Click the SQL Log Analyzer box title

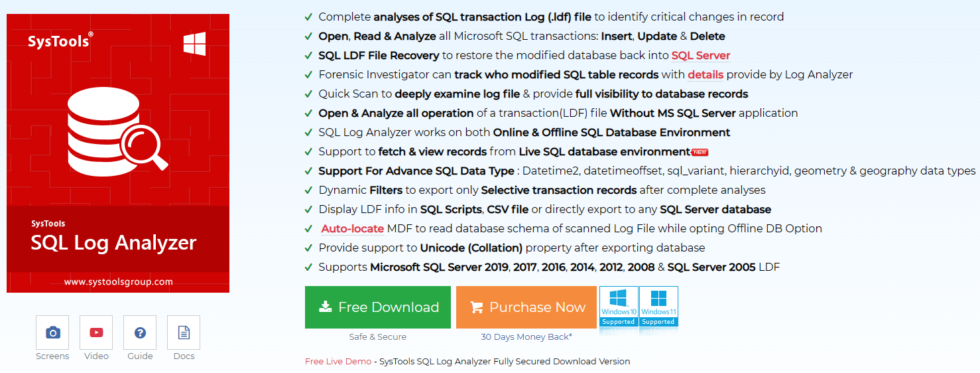[113, 243]
